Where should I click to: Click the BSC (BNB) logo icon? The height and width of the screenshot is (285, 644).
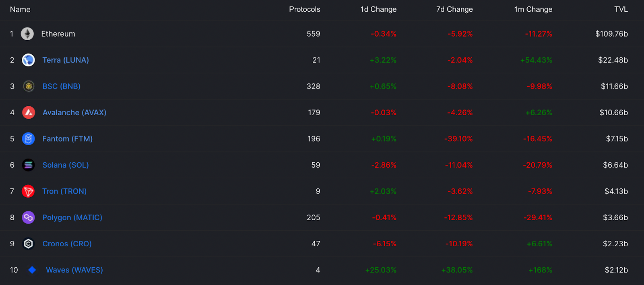pos(28,86)
